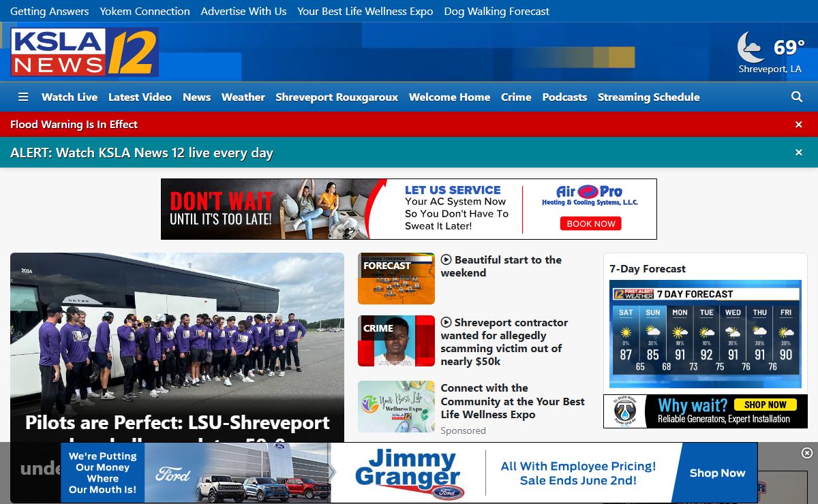Open the hamburger navigation menu
Screen dimensions: 818x504
[x=23, y=97]
